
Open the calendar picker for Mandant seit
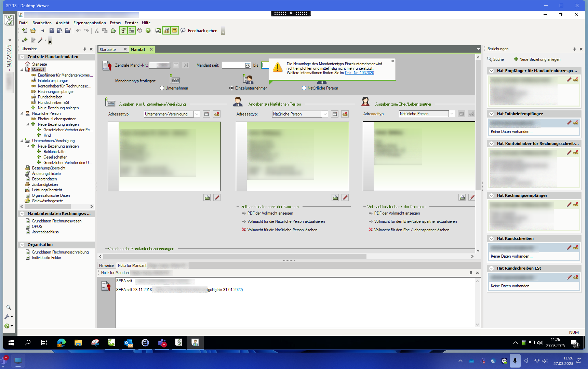click(248, 65)
